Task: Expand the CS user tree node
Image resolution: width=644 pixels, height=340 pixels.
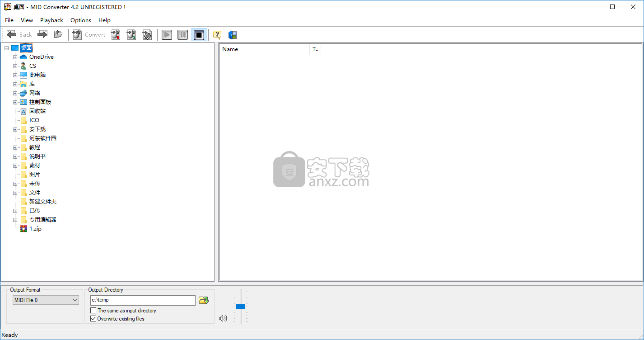Action: 15,66
